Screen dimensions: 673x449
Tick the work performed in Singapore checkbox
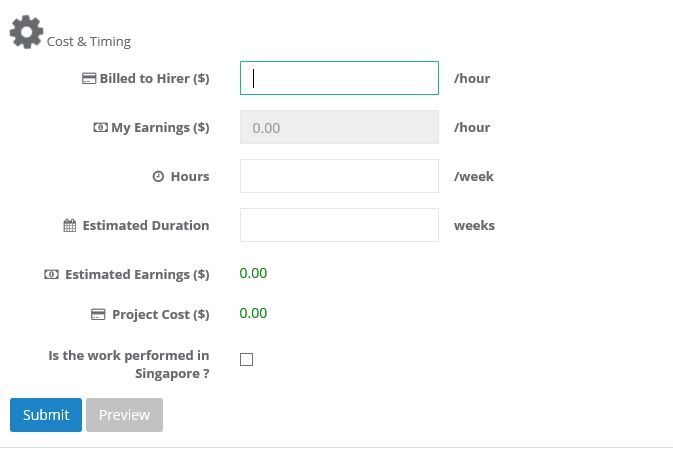click(x=246, y=359)
